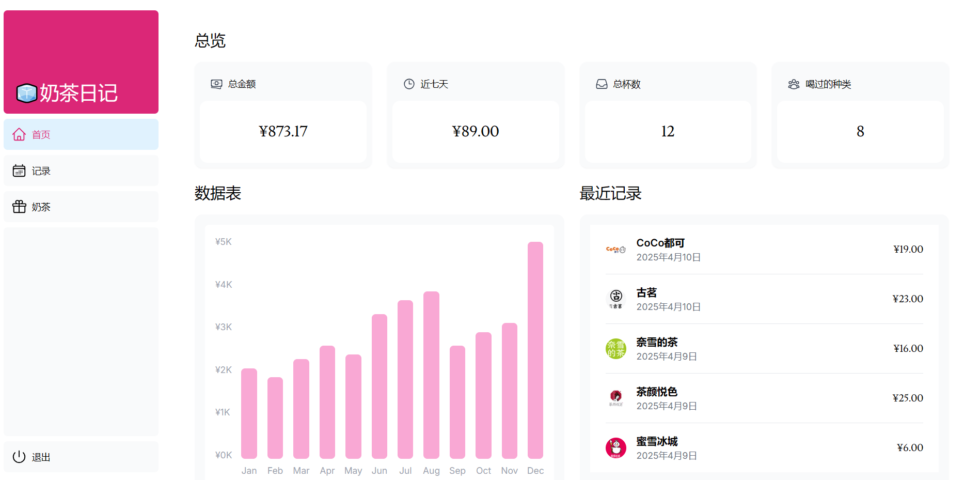Click the ¥5K axis label

point(224,242)
